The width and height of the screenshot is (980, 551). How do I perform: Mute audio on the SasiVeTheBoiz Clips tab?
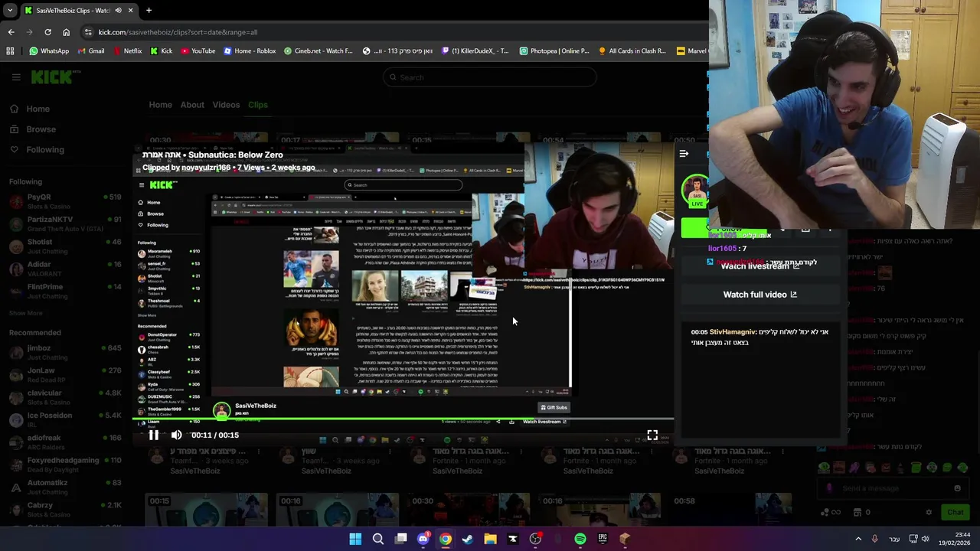[x=119, y=11]
